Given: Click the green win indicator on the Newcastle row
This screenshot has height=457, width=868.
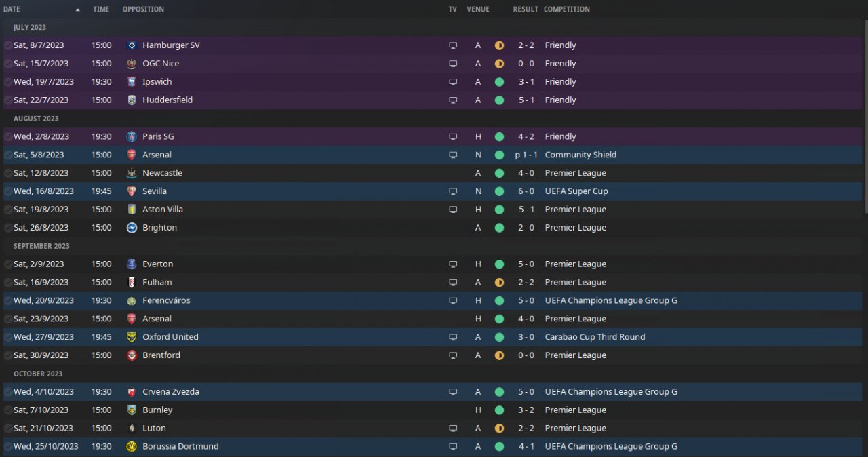Looking at the screenshot, I should 500,173.
